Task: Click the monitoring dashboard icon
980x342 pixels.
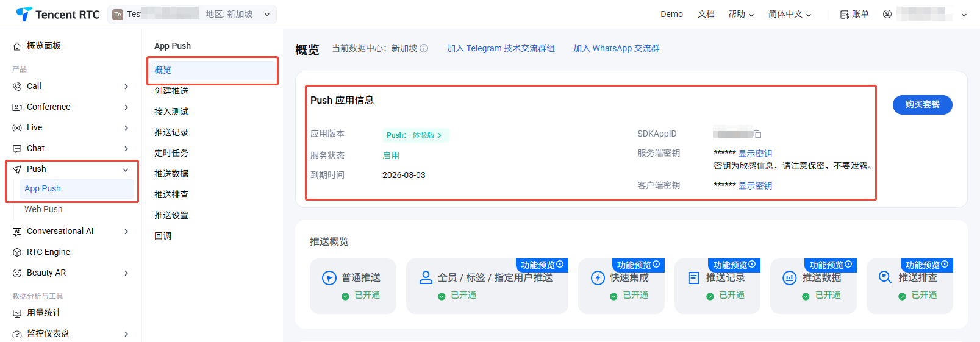Action: [x=17, y=334]
